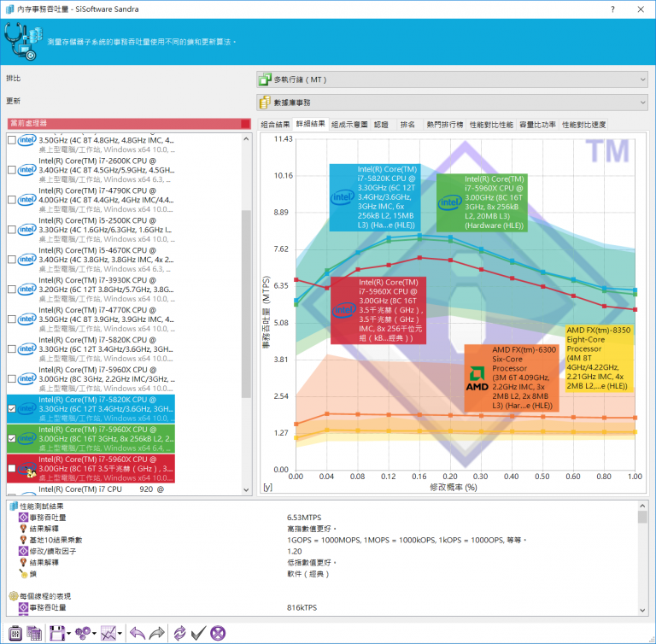Click the database coins icon in 更新 dropdown
The image size is (656, 644).
coord(265,102)
